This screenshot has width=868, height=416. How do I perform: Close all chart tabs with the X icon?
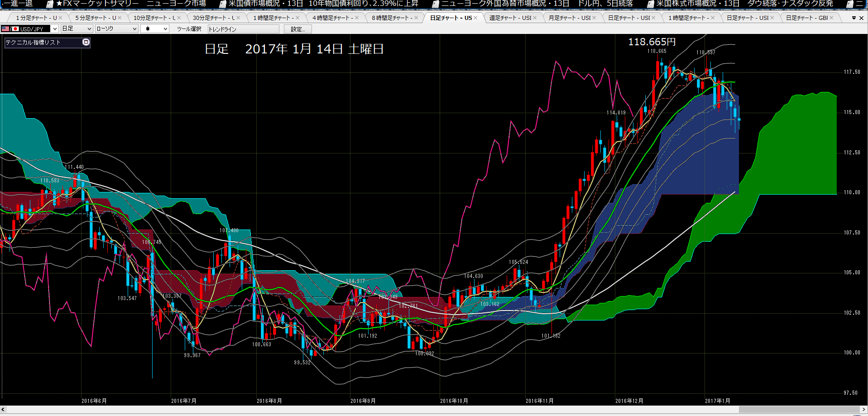pos(861,18)
